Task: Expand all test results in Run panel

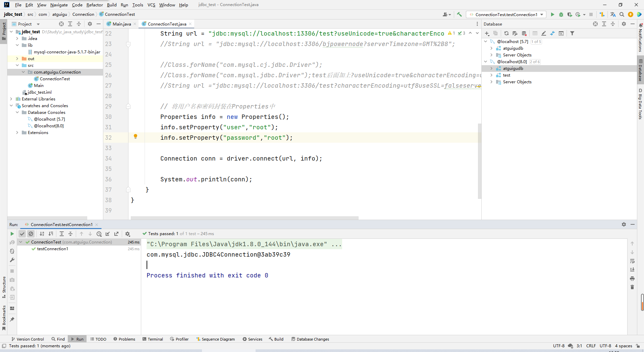Action: click(x=62, y=234)
